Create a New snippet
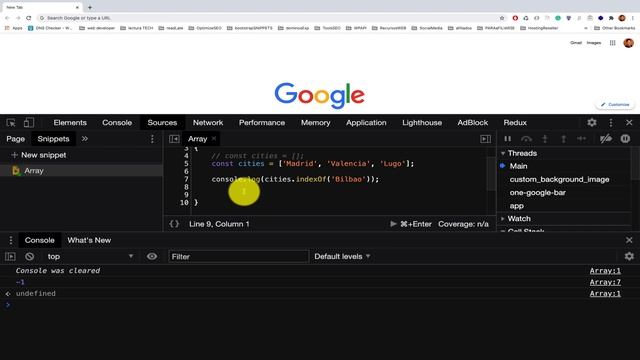 point(39,155)
